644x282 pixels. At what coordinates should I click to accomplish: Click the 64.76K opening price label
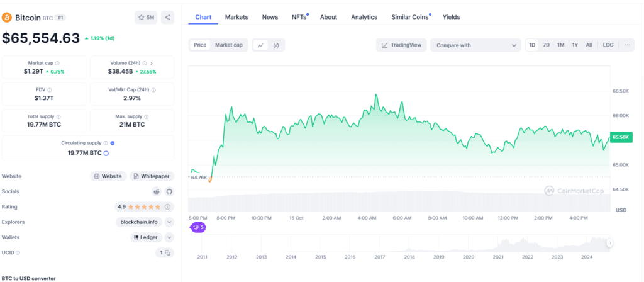coord(199,178)
